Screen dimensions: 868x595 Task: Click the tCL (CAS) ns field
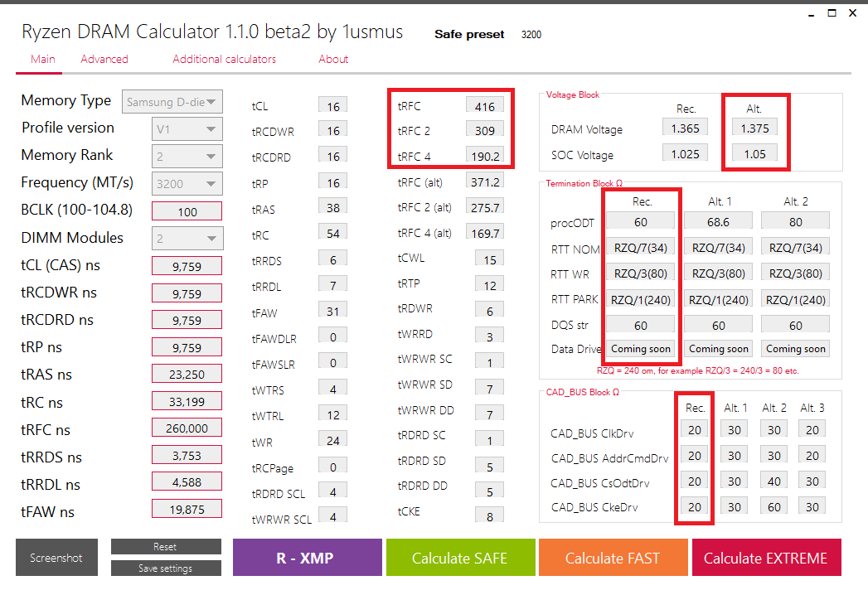coord(187,266)
